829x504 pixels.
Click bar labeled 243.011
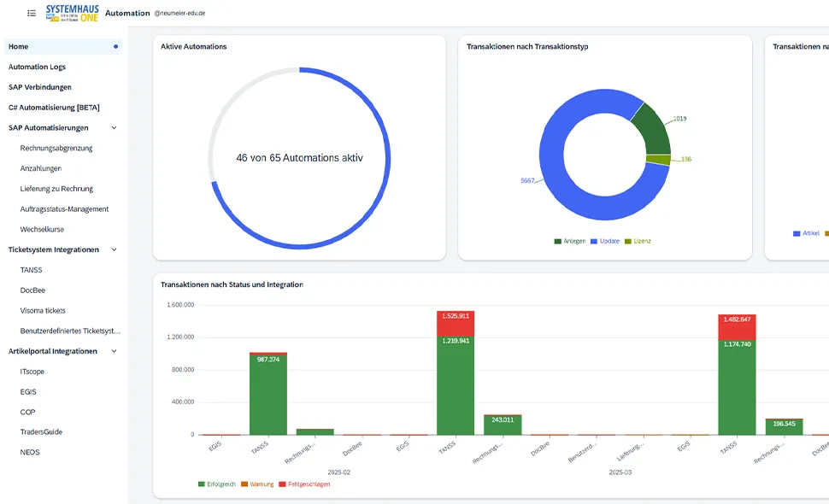pos(503,425)
